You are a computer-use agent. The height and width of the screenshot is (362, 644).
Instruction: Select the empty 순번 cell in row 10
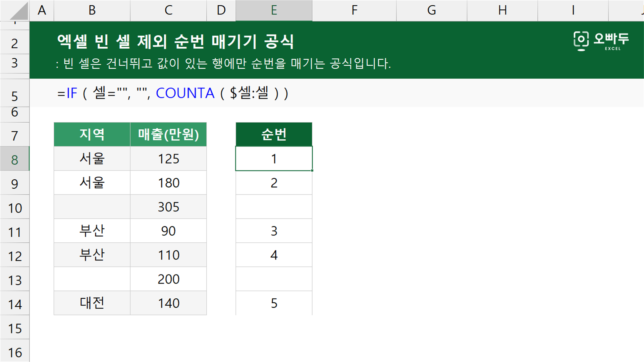pos(274,207)
